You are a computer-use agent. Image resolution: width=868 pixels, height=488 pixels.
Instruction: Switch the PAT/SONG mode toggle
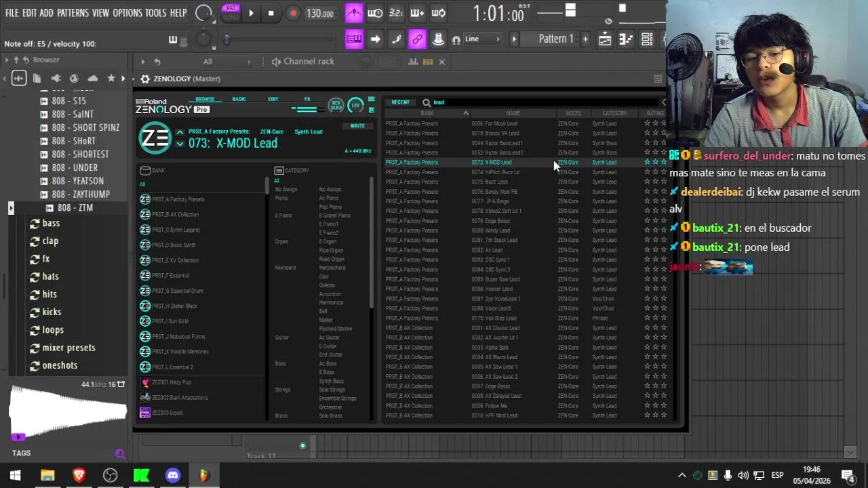(x=231, y=12)
